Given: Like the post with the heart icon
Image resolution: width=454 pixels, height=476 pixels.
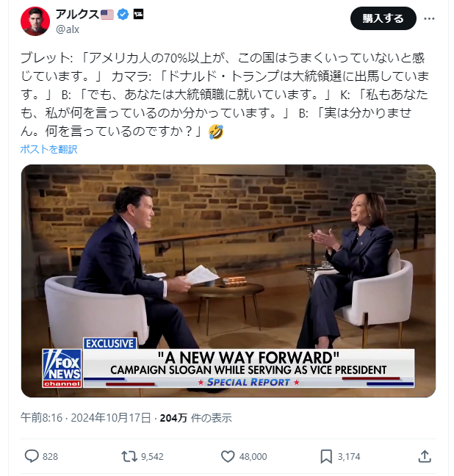Looking at the screenshot, I should [x=228, y=456].
